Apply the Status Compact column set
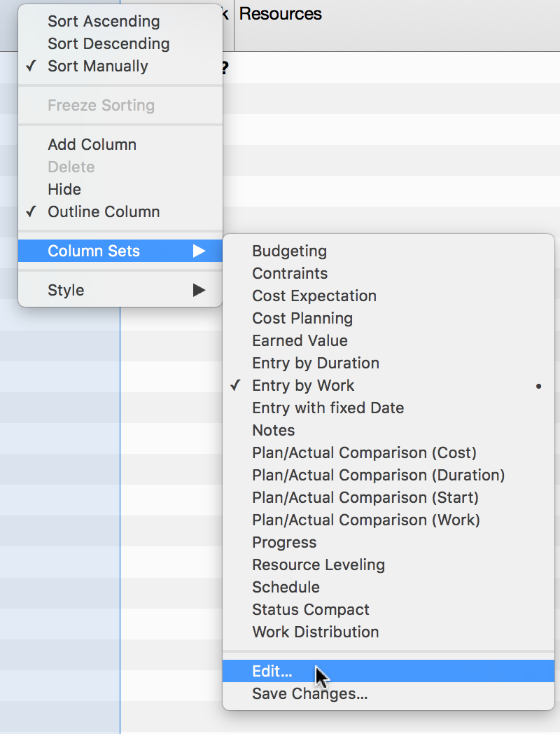Screen dimensions: 560x734 [388, 610]
